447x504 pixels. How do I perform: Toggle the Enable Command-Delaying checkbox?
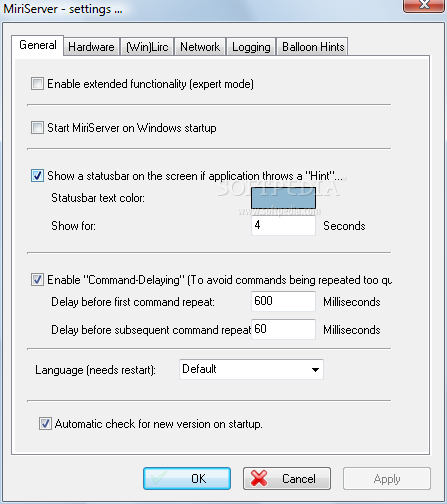coord(37,280)
